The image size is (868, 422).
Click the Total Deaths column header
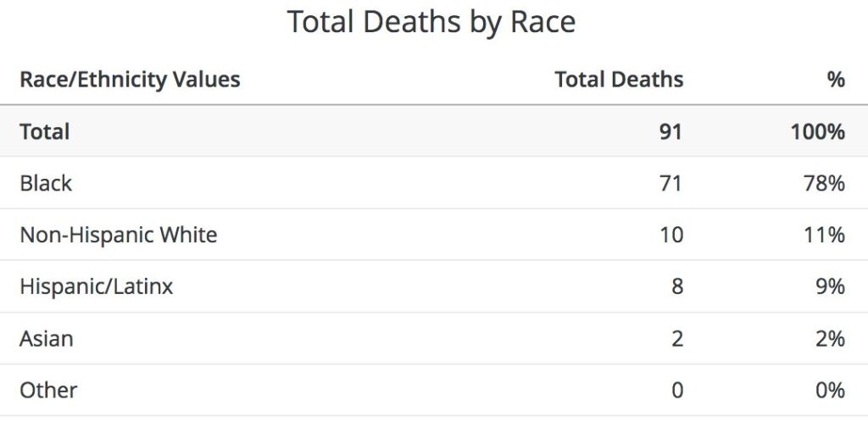[619, 80]
